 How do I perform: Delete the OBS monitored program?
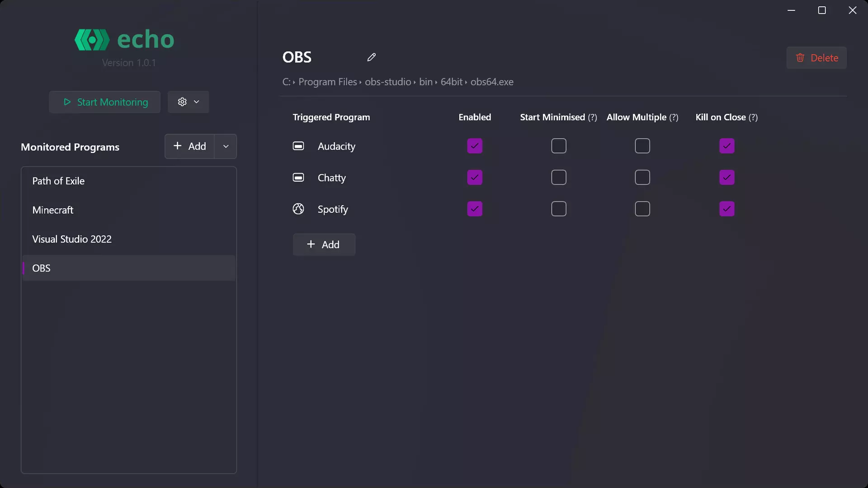[816, 58]
